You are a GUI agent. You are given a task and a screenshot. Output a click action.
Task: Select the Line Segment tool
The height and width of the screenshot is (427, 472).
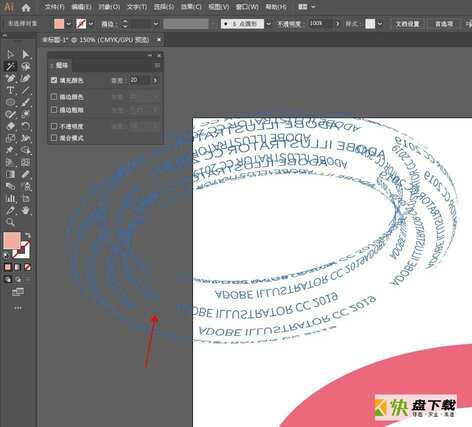point(26,90)
